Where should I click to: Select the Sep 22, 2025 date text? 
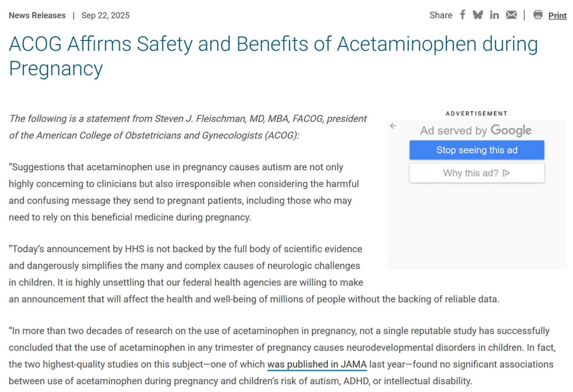click(106, 15)
